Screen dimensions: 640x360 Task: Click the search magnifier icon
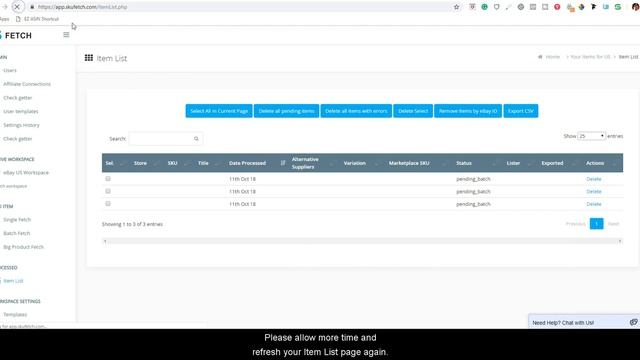pyautogui.click(x=196, y=139)
